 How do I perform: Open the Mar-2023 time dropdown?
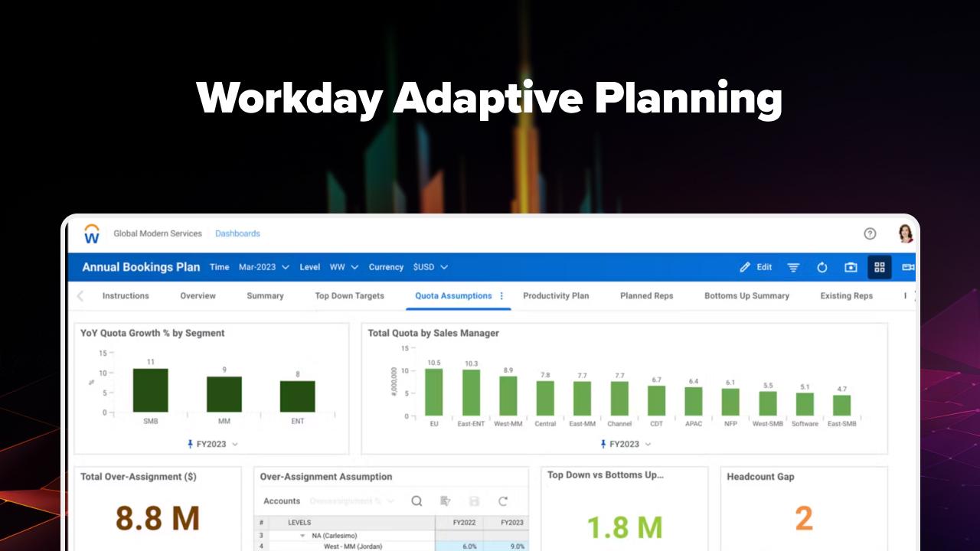click(264, 267)
